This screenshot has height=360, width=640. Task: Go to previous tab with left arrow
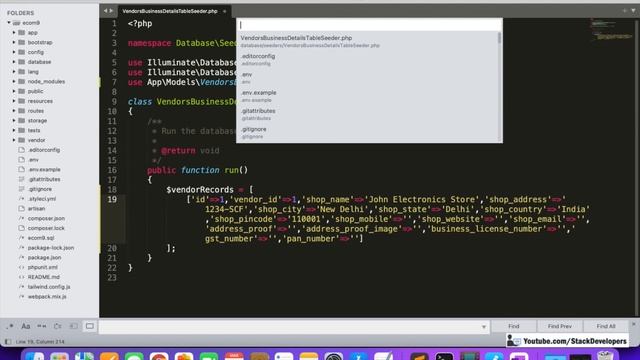[x=105, y=11]
